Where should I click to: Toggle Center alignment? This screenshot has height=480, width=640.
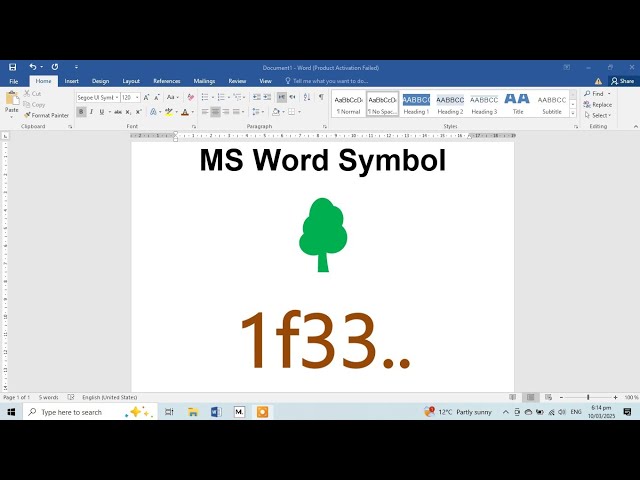pyautogui.click(x=216, y=112)
